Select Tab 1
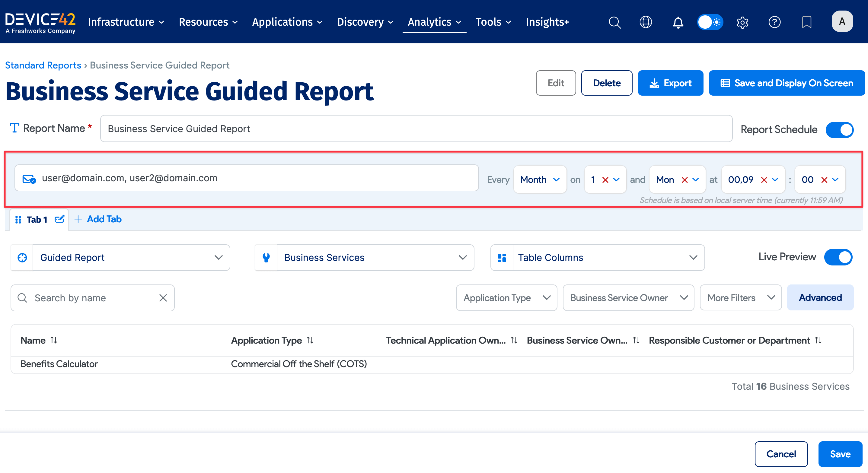 tap(37, 220)
